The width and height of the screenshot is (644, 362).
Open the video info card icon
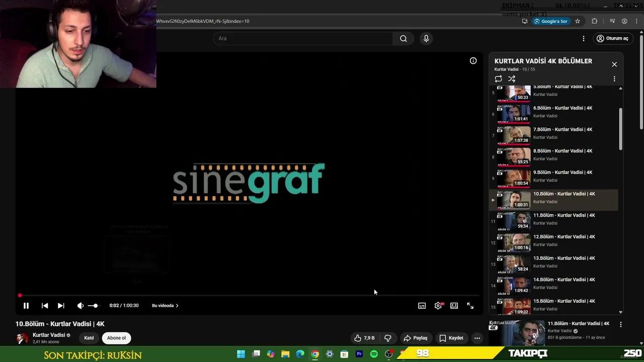(x=473, y=61)
